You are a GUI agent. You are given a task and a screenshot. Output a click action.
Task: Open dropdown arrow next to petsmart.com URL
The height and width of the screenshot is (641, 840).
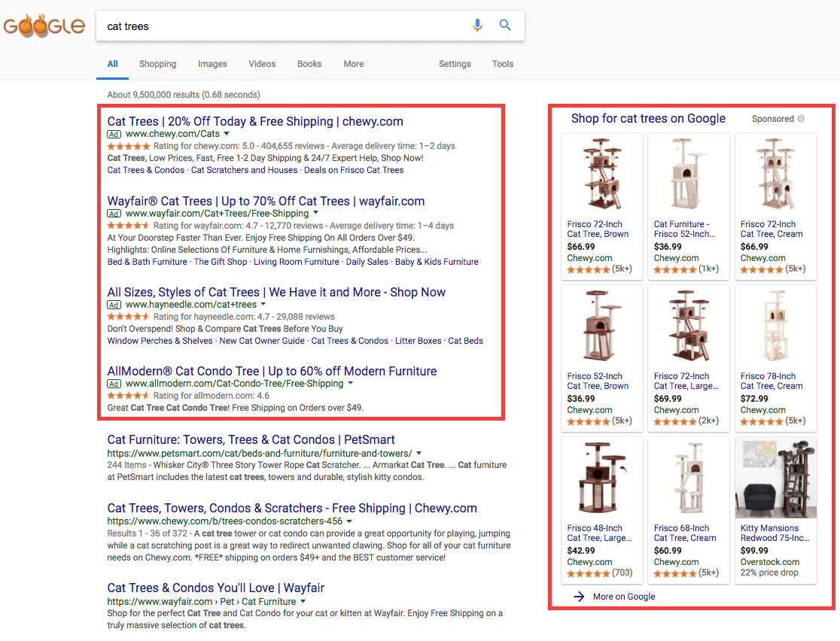point(419,453)
